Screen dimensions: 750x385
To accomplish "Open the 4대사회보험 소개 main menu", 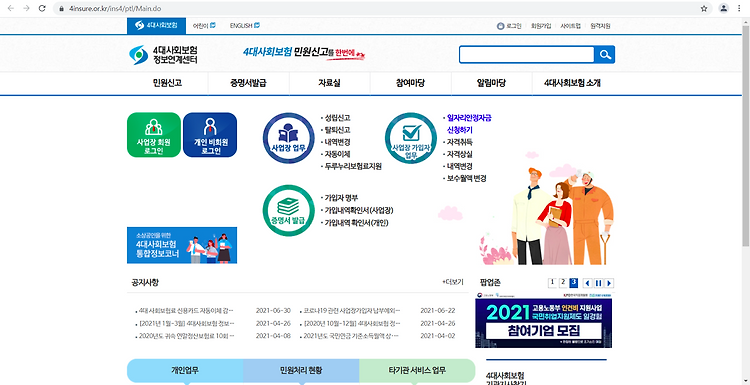I will click(573, 83).
